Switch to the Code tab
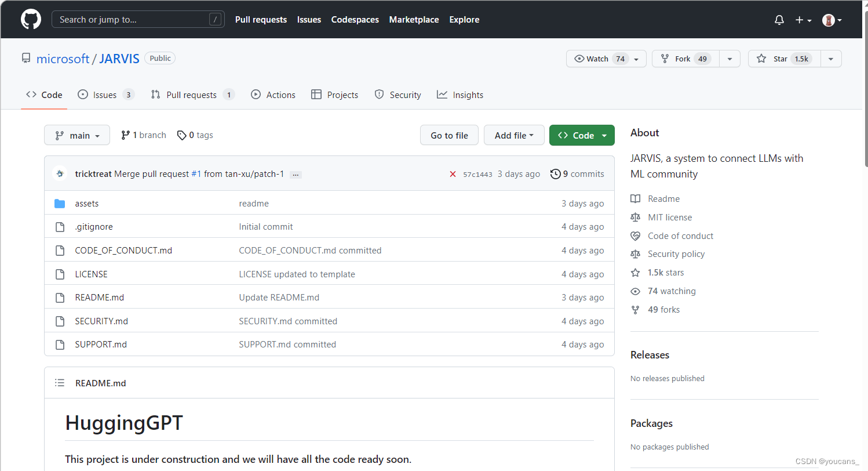Viewport: 868px width, 471px height. (44, 95)
